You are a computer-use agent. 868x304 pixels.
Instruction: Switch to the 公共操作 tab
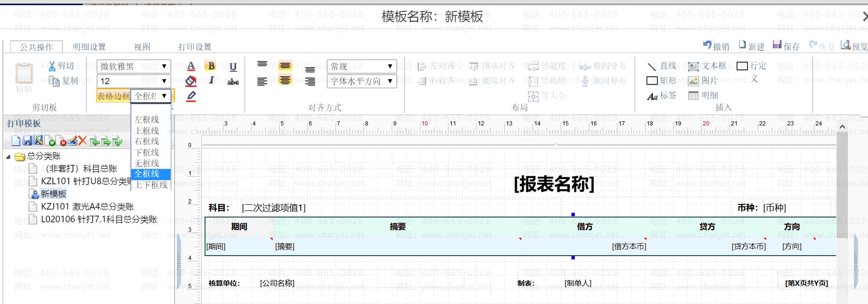pos(37,47)
